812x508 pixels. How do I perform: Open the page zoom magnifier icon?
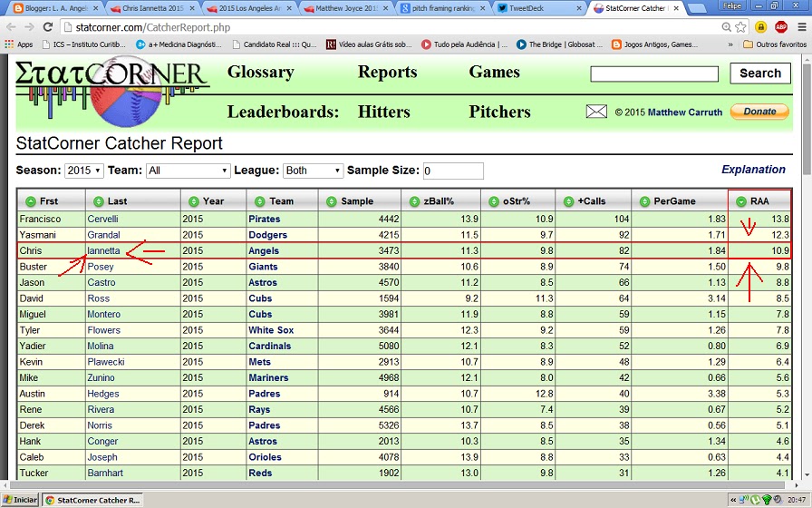pos(727,27)
